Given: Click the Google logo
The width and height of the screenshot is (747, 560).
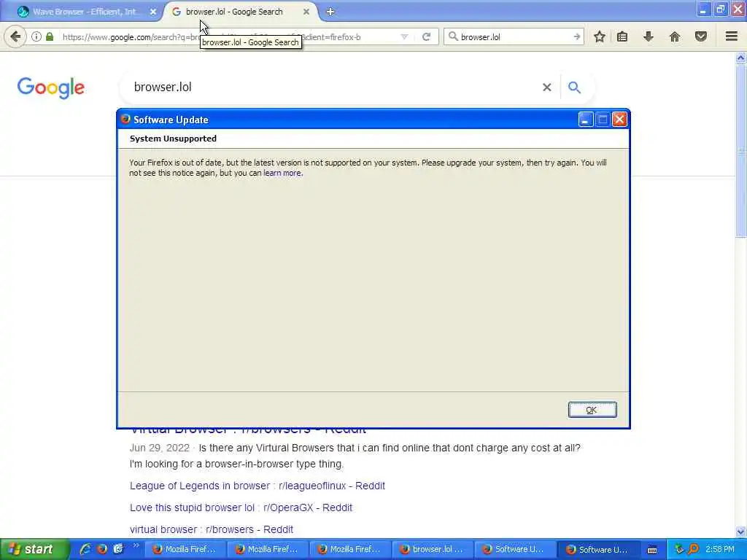Looking at the screenshot, I should (x=51, y=87).
